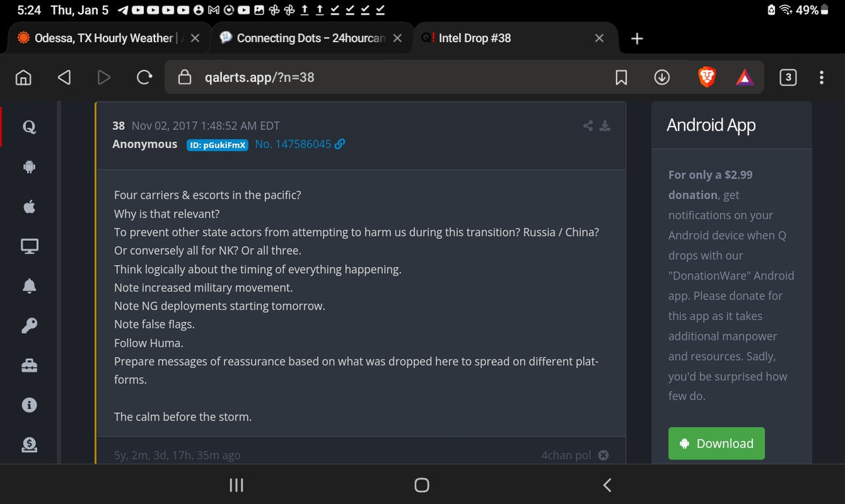Open the browser three-dot menu

[822, 78]
